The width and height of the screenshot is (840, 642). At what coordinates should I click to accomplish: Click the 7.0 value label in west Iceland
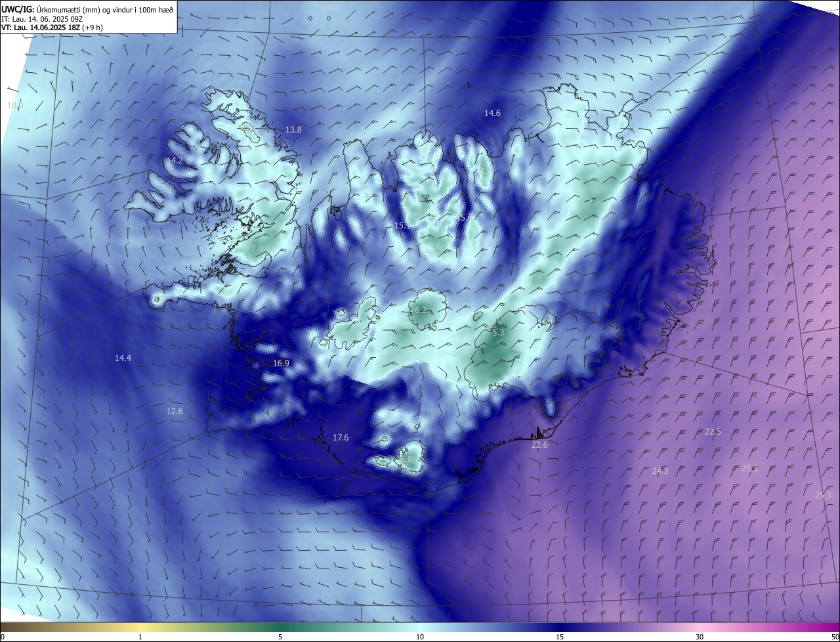(257, 248)
